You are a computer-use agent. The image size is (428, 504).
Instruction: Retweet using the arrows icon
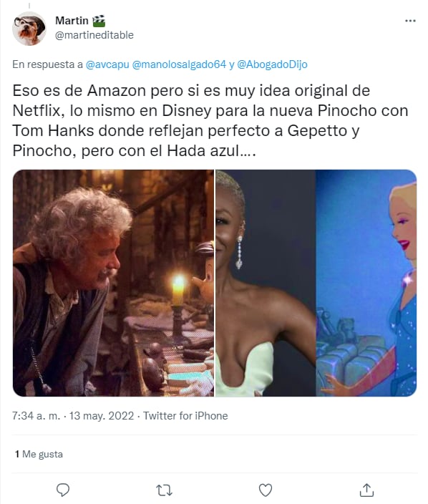point(164,490)
